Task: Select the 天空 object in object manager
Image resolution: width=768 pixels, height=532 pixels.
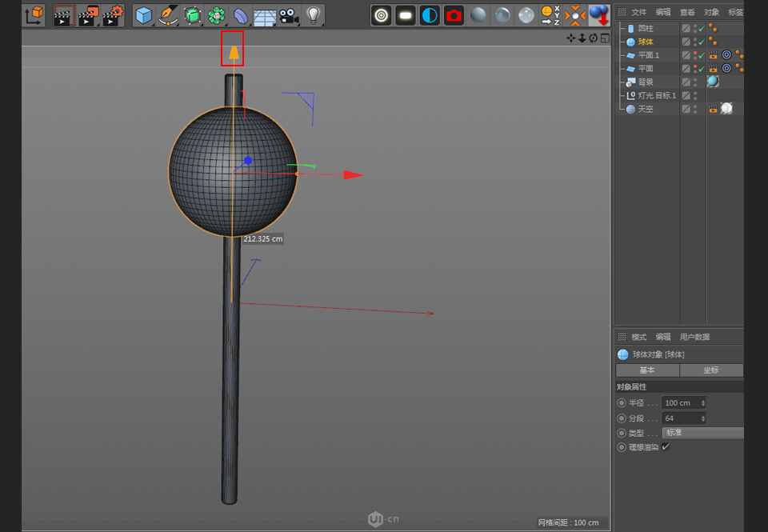Action: (646, 108)
